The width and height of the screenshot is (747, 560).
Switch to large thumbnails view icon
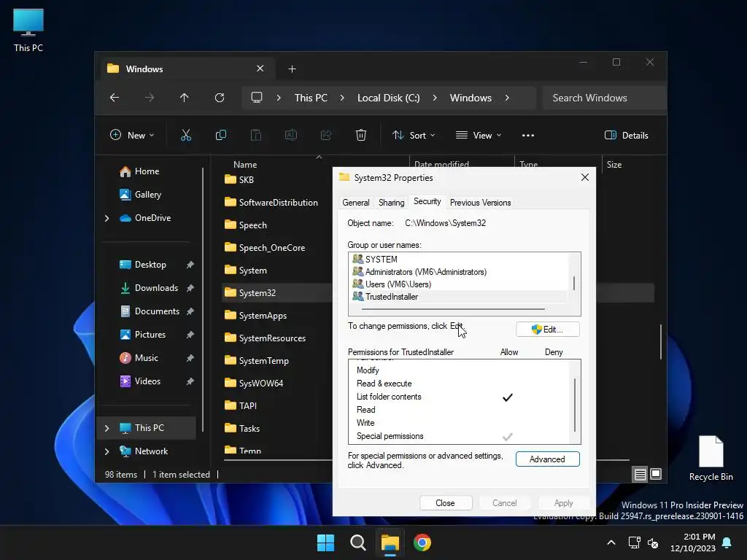coord(656,474)
